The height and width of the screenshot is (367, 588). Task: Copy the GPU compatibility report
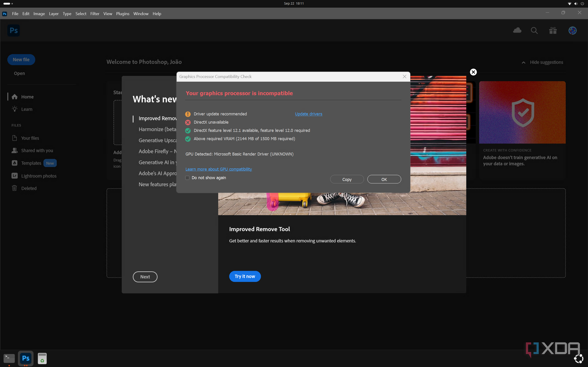click(x=347, y=179)
